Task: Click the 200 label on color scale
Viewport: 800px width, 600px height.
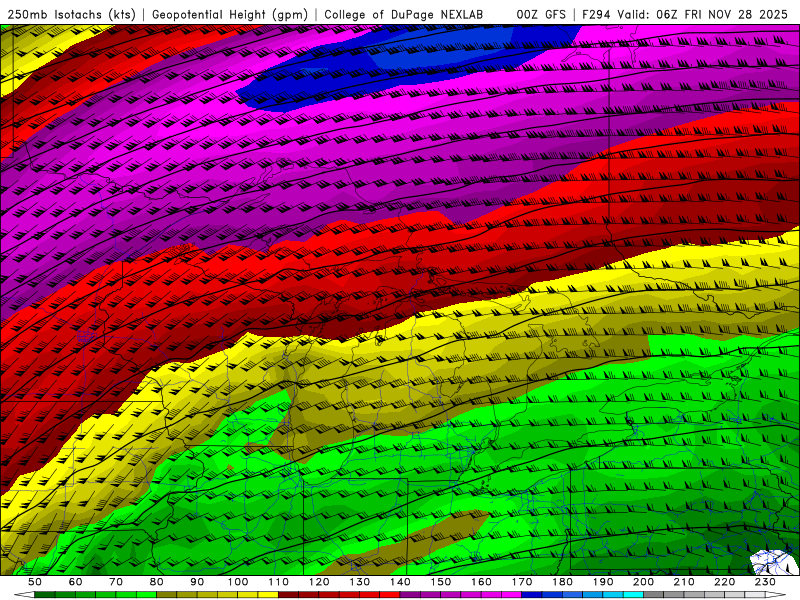Action: pos(643,582)
